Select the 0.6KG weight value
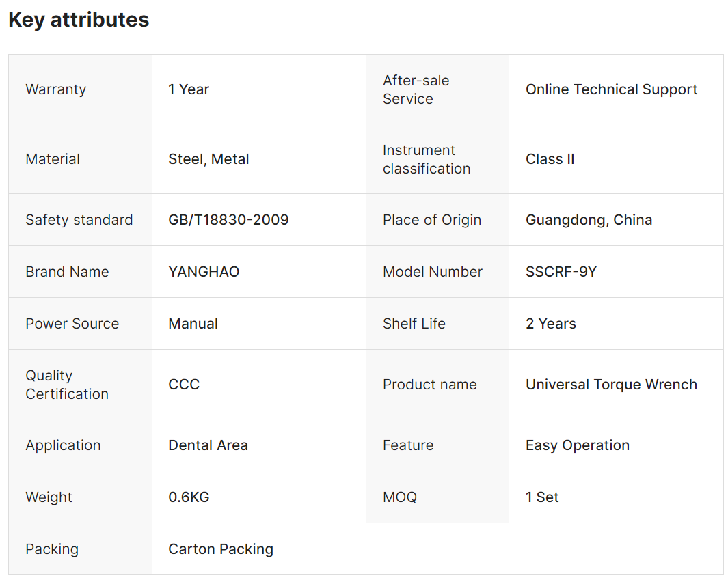The image size is (728, 582). [189, 497]
